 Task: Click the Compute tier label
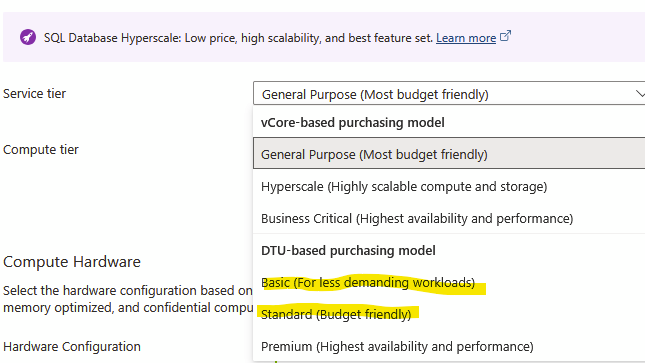41,149
